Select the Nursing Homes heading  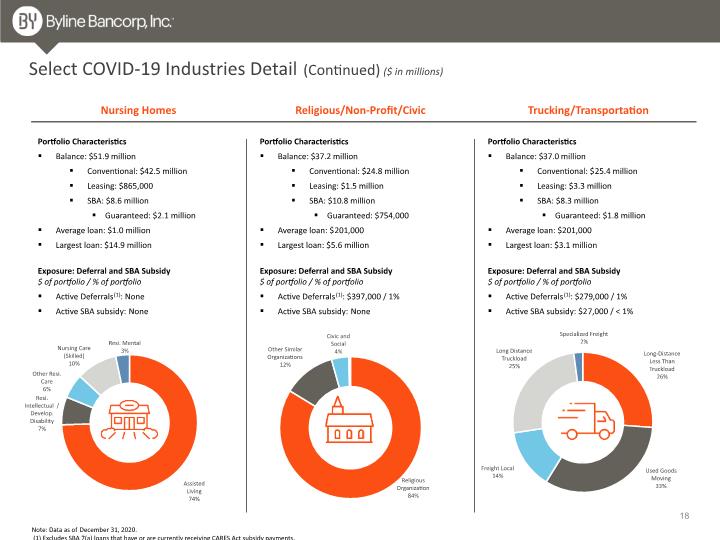[138, 110]
